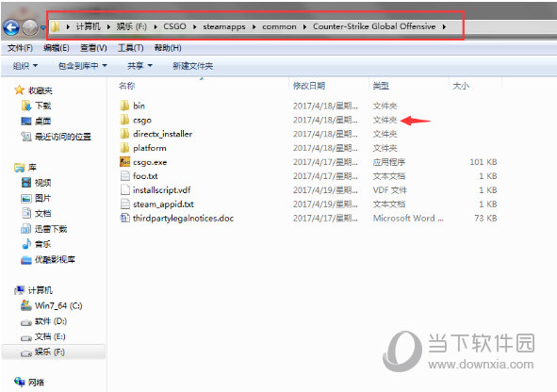Open the 文件(F) menu

pyautogui.click(x=20, y=48)
